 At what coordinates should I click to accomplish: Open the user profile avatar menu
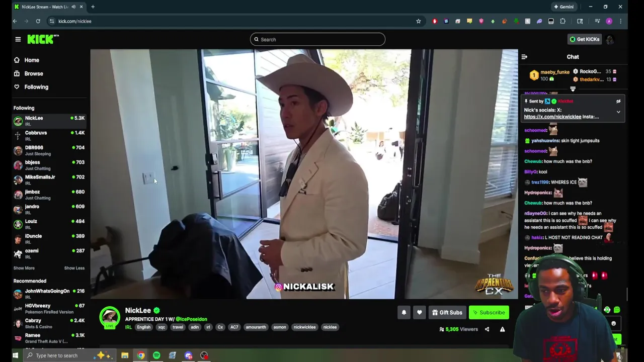610,39
